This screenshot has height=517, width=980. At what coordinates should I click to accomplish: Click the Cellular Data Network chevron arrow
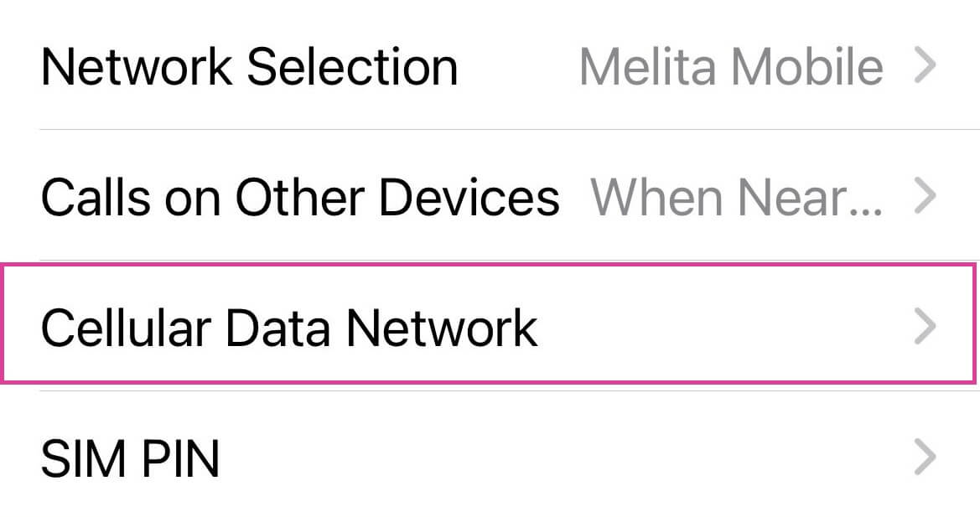(x=924, y=326)
